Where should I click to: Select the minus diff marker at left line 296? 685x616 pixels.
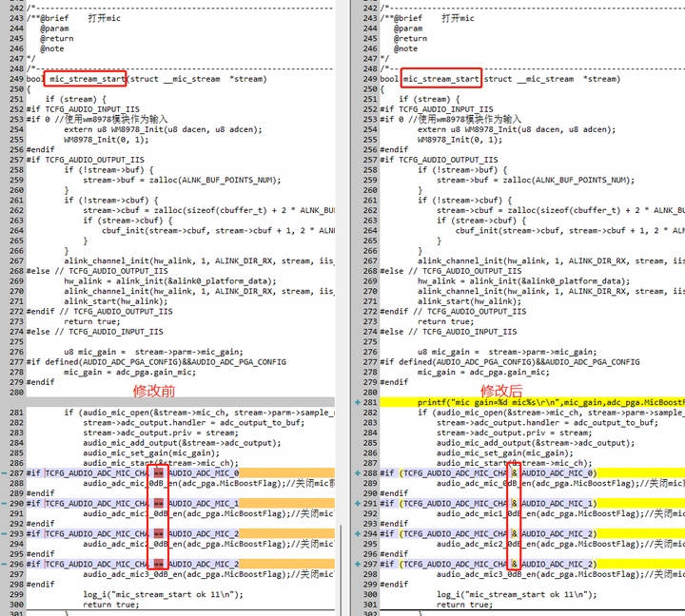click(4, 564)
